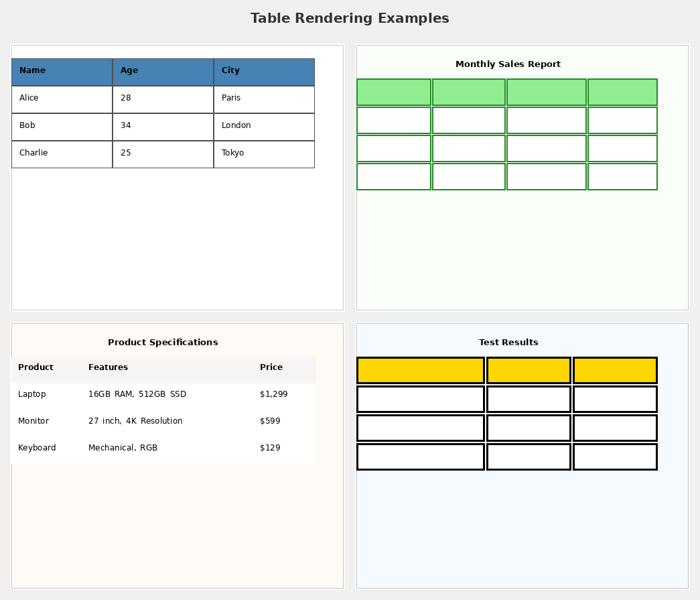Click the cell containing 'Alice'
The image size is (700, 600).
click(62, 99)
